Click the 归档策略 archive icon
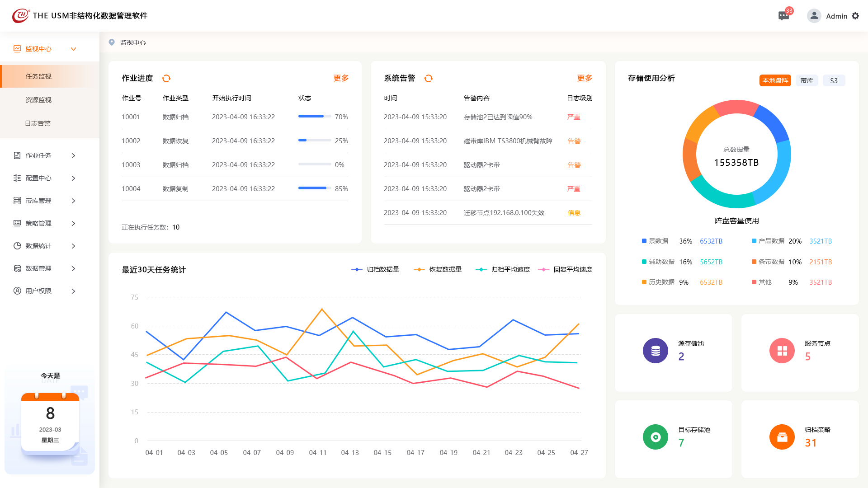Image resolution: width=868 pixels, height=488 pixels. (x=782, y=437)
